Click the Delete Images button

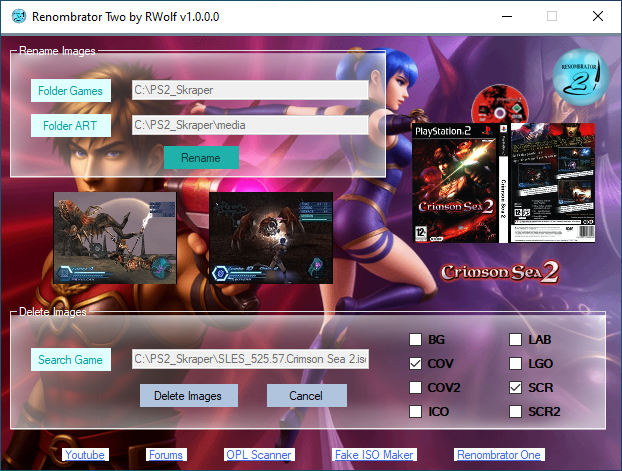pyautogui.click(x=188, y=395)
